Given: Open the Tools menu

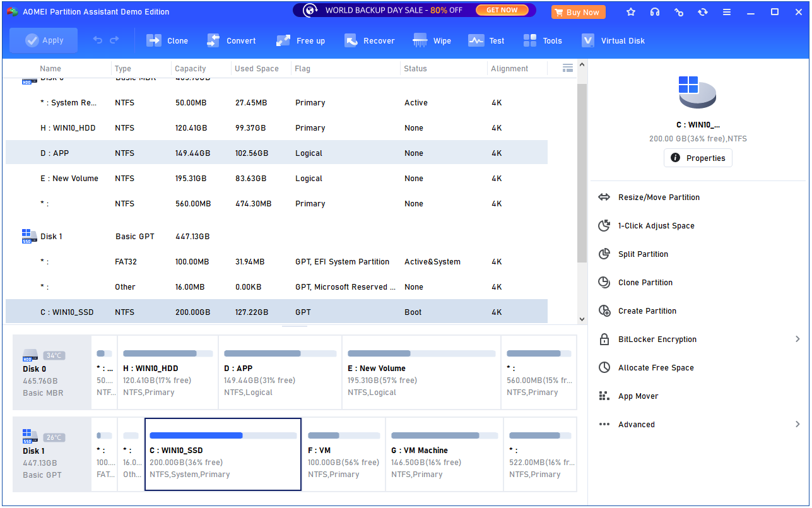Looking at the screenshot, I should (542, 40).
